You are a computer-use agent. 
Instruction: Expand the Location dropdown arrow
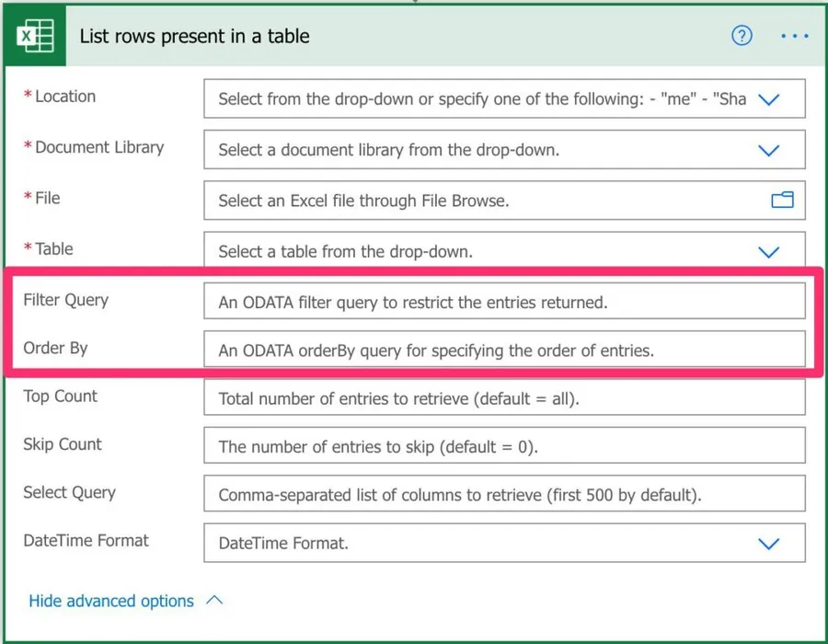(x=768, y=99)
